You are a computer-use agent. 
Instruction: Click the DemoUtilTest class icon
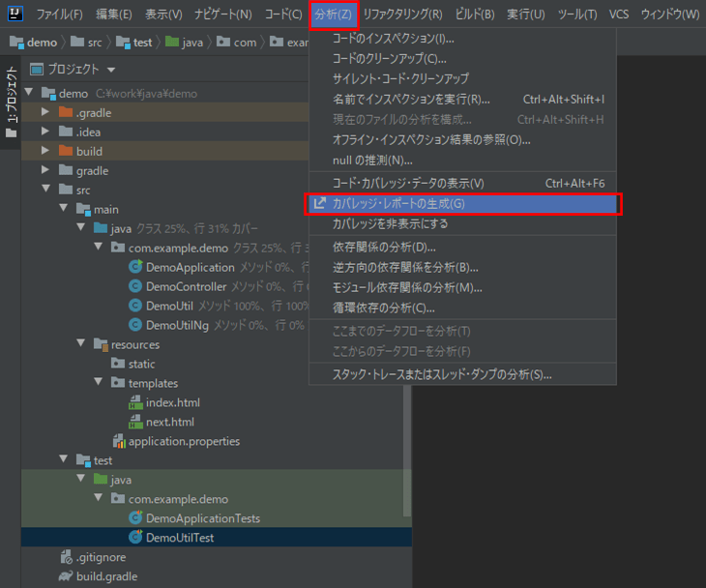pyautogui.click(x=136, y=538)
